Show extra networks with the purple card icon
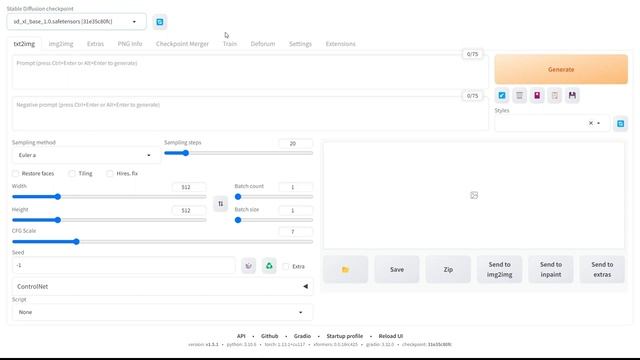The image size is (640, 360). point(537,96)
